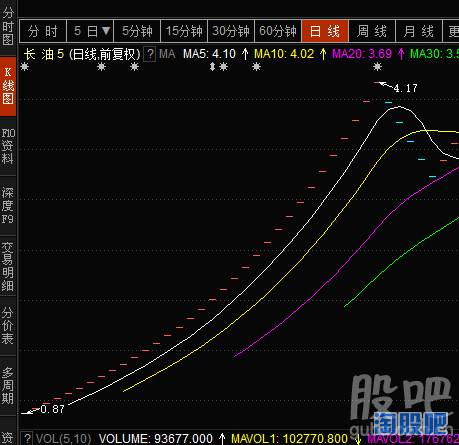Screen dimensions: 459x445
Task: Open 分价表 in sidebar
Action: [x=8, y=326]
